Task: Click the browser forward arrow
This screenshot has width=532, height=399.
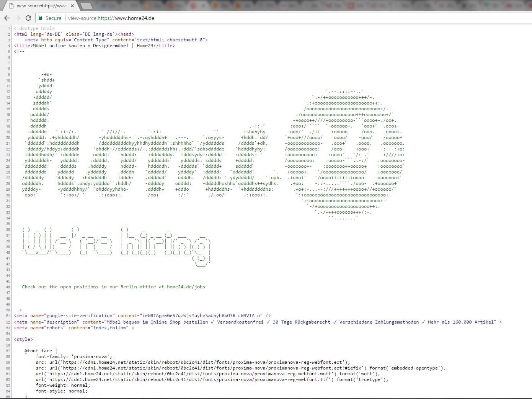Action: point(17,18)
